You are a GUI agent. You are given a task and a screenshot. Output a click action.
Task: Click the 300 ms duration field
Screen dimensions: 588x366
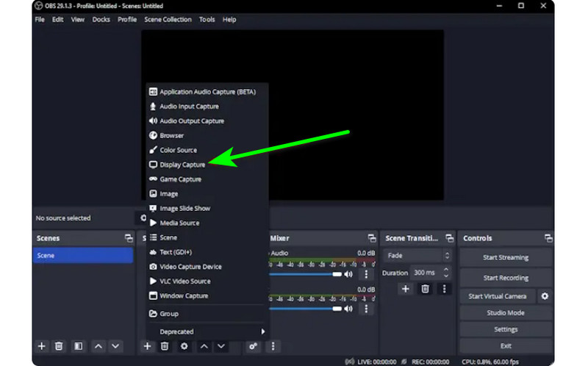point(426,273)
